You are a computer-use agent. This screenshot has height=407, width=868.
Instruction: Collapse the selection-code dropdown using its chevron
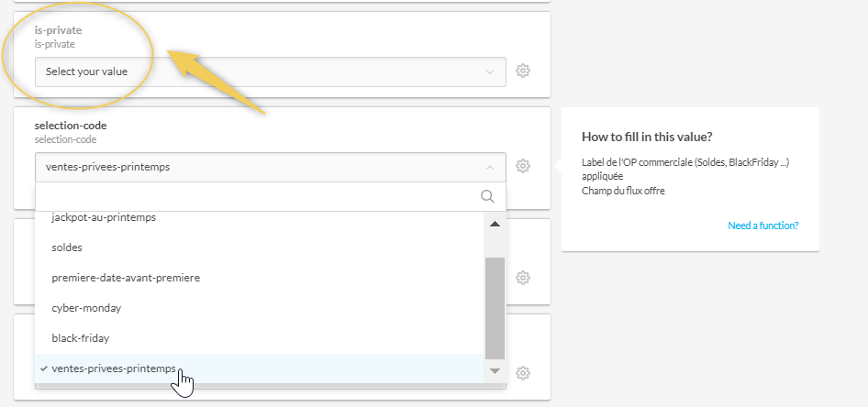(x=489, y=167)
